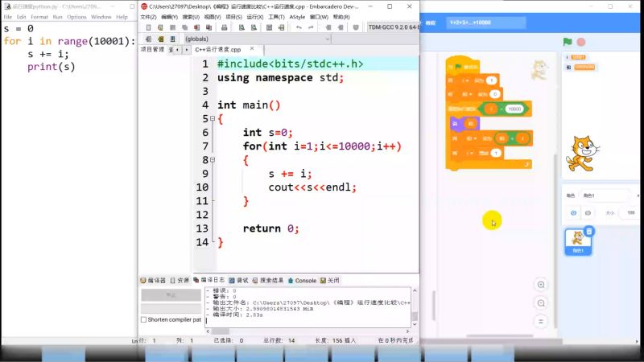Click the indent icon right of Redo
Screen dimensions: 644x362
(328, 27)
